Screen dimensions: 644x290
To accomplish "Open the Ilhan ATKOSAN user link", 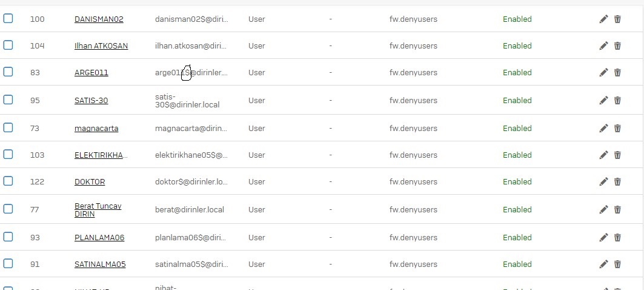I will [101, 46].
